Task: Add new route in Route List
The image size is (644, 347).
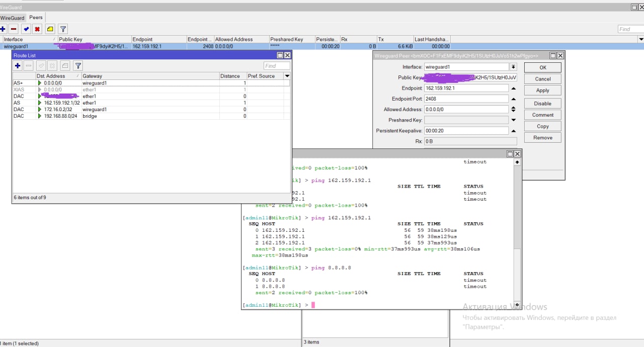Action: pyautogui.click(x=18, y=66)
